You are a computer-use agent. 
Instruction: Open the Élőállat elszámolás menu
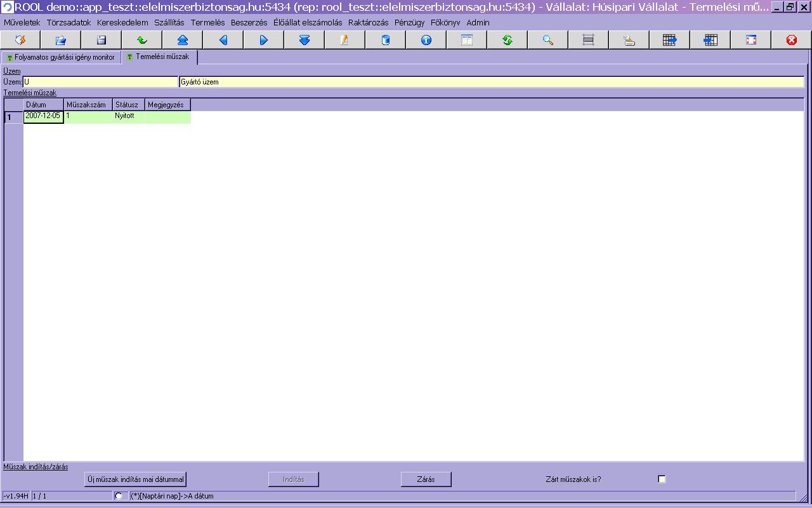[x=308, y=22]
